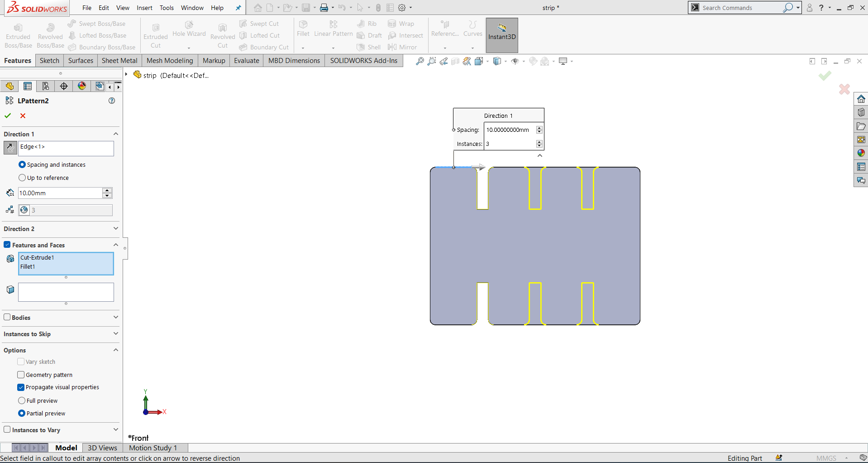Viewport: 868px width, 463px height.
Task: Open the Motion Study 1 tab
Action: [153, 448]
